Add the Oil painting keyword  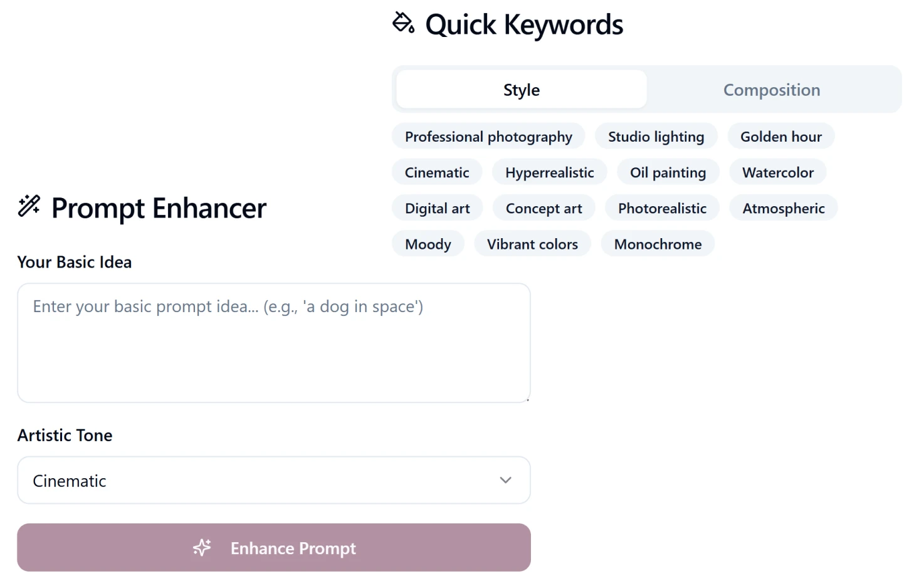point(668,172)
